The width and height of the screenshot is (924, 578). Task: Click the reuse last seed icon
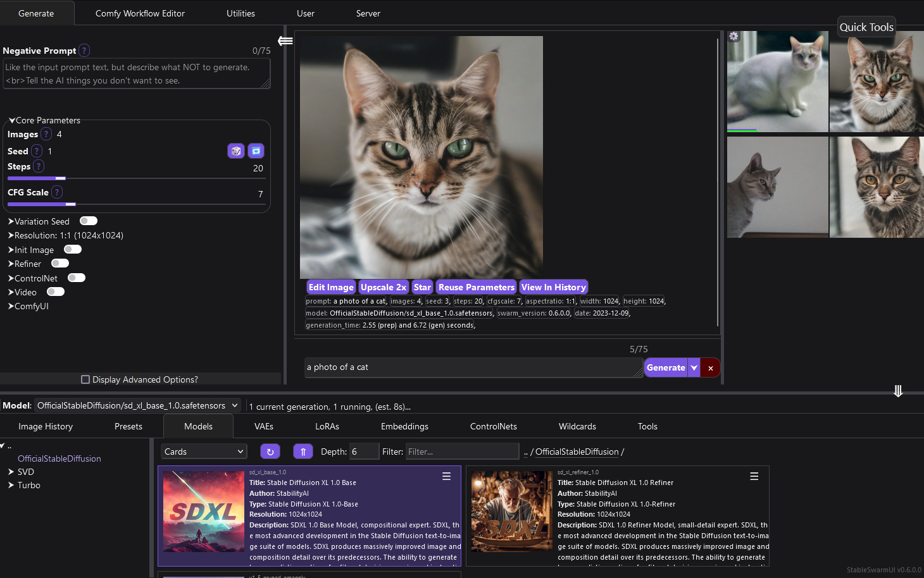pos(256,151)
